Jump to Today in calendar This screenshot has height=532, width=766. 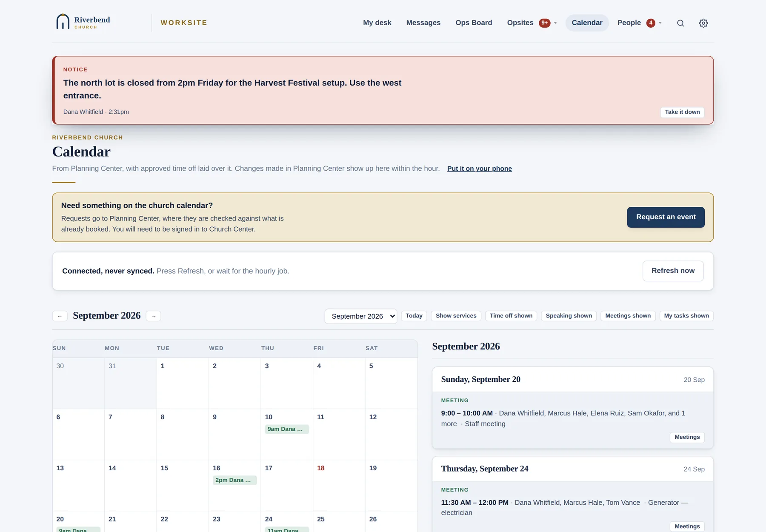(414, 316)
